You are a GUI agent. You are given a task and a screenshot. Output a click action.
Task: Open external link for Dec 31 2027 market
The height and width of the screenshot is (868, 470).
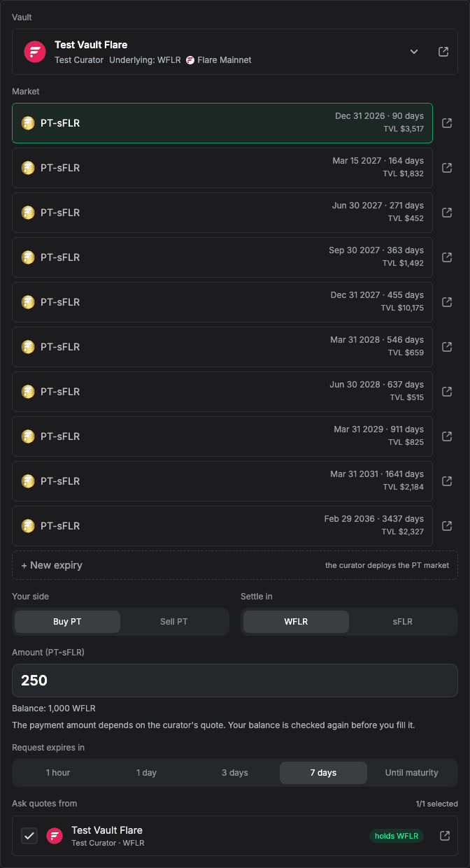point(448,302)
